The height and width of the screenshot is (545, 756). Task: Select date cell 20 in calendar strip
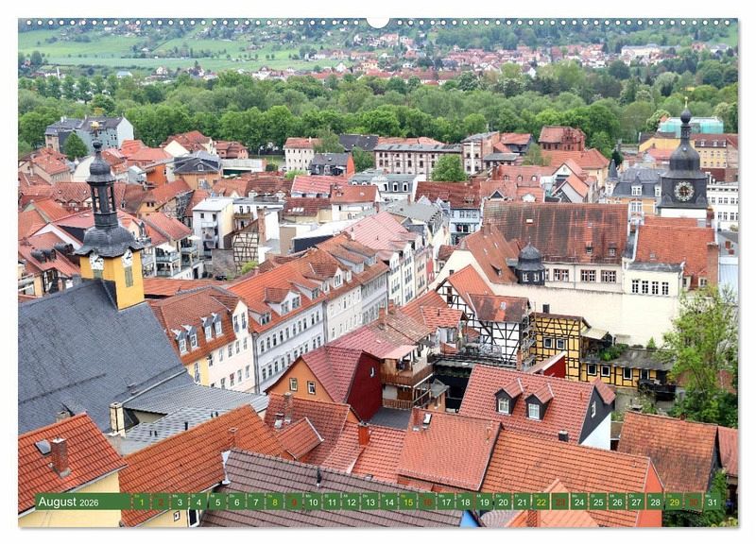click(504, 502)
